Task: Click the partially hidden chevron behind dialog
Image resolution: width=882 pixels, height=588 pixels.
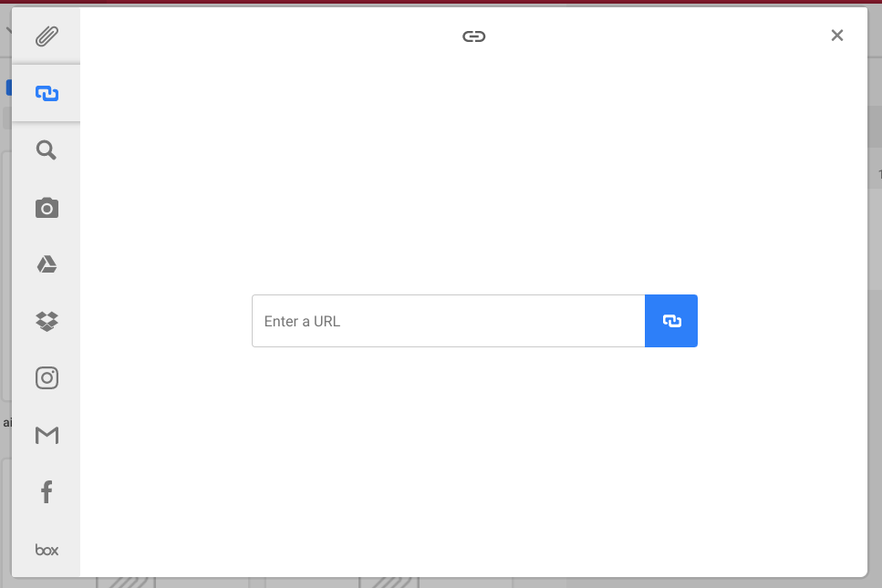Action: pyautogui.click(x=8, y=30)
